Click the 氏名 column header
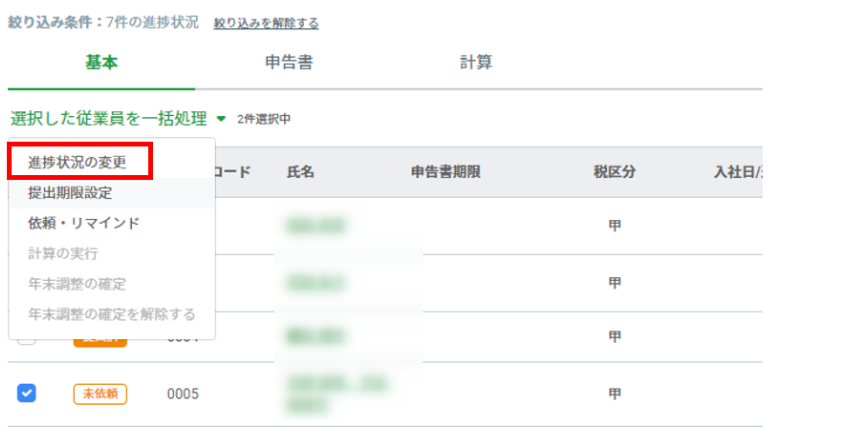Screen dimensions: 849x443 301,171
